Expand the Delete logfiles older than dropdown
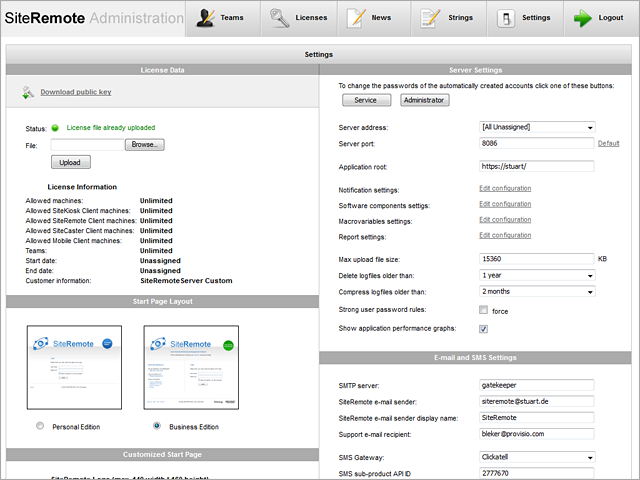This screenshot has height=480, width=640. pos(537,275)
